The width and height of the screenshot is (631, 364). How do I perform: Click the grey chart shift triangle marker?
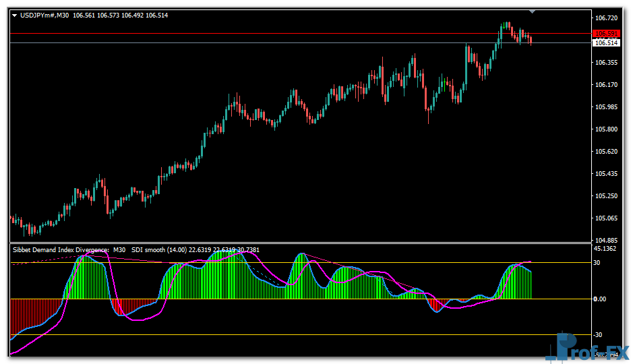(533, 11)
